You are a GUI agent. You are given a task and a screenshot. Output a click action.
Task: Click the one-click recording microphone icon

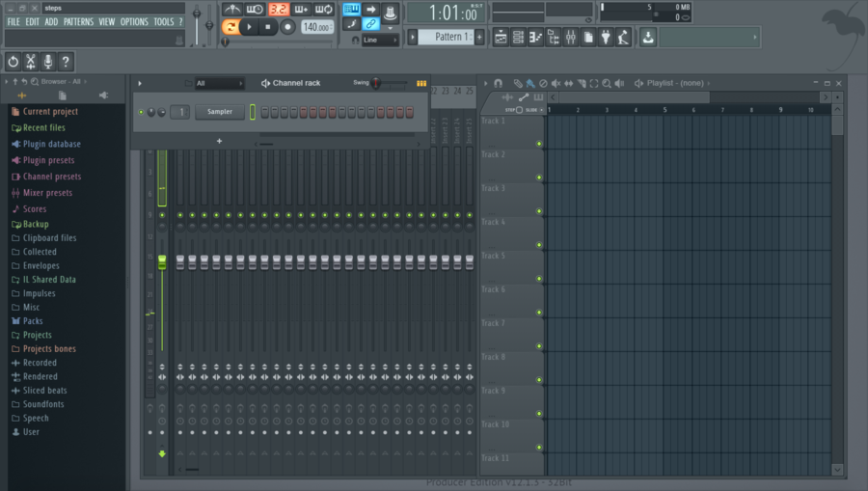click(48, 62)
